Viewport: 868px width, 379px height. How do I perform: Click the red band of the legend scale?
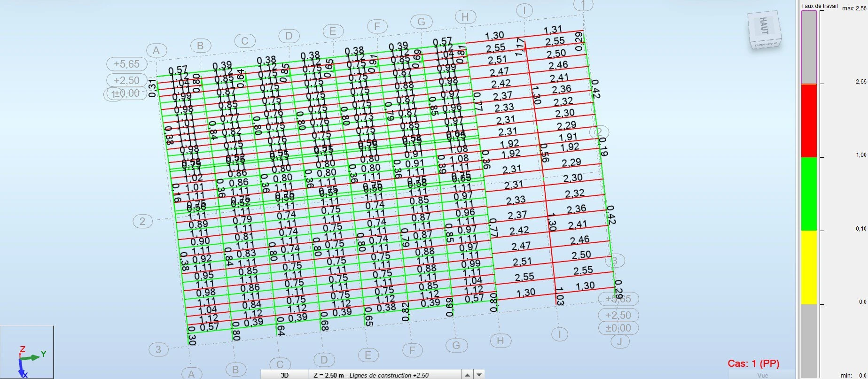point(809,121)
